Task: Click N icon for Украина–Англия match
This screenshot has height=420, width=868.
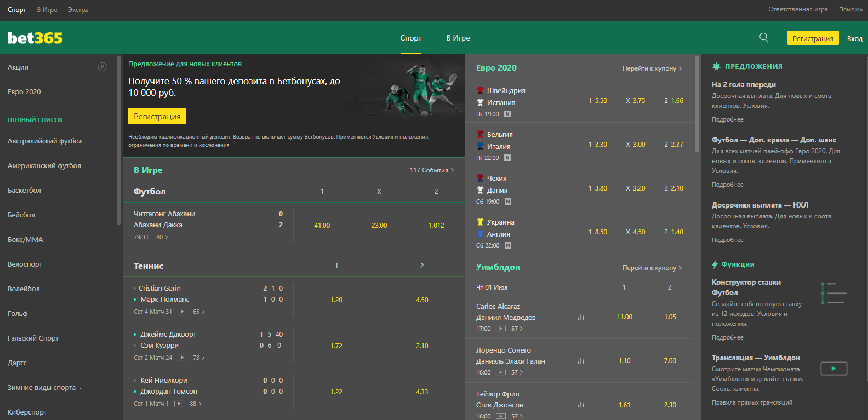Action: (x=508, y=245)
